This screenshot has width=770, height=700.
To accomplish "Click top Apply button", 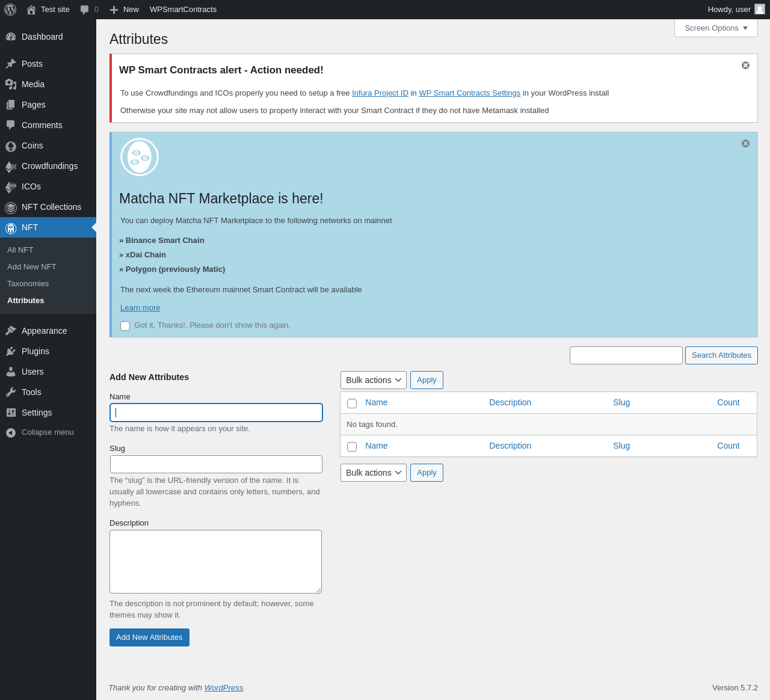I will [x=427, y=380].
